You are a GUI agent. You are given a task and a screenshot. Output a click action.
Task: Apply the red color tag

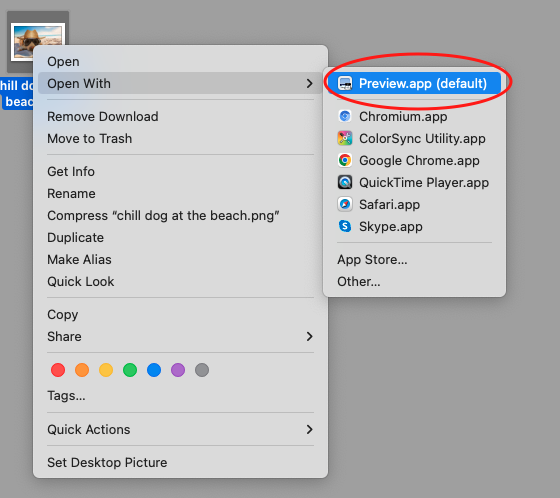point(58,370)
